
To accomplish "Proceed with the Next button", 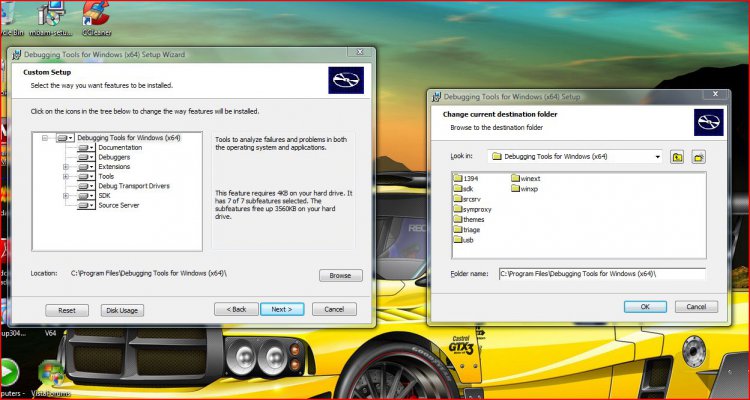I will coord(282,309).
